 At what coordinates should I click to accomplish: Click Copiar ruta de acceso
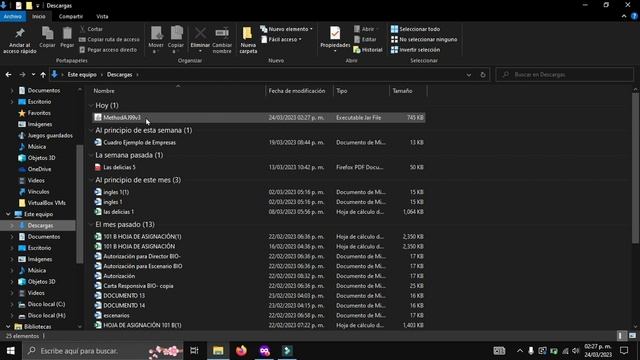[x=109, y=40]
